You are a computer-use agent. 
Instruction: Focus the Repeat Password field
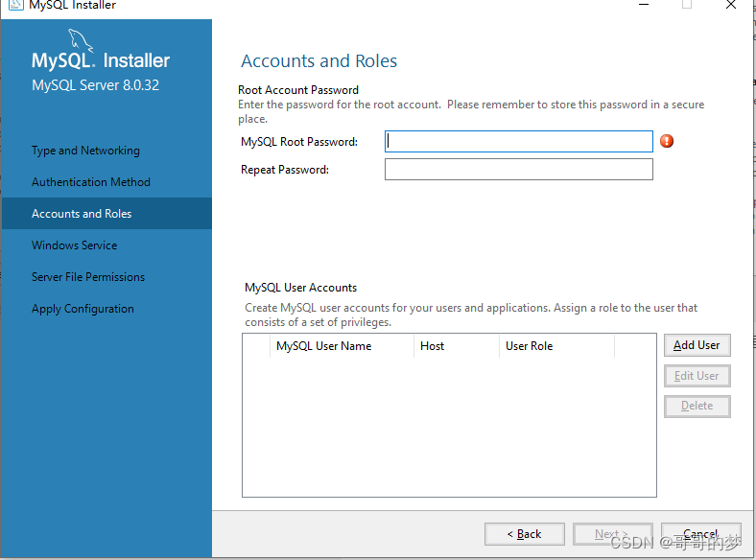[519, 170]
